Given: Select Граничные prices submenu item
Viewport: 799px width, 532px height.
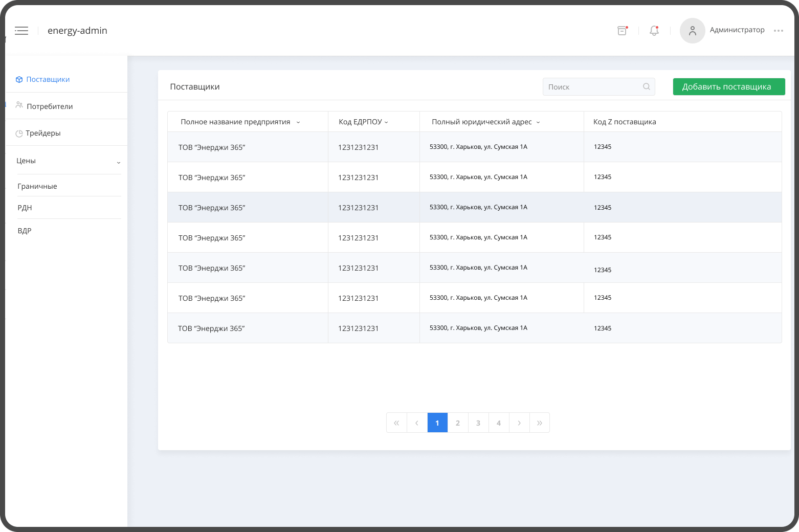Looking at the screenshot, I should click(x=37, y=186).
